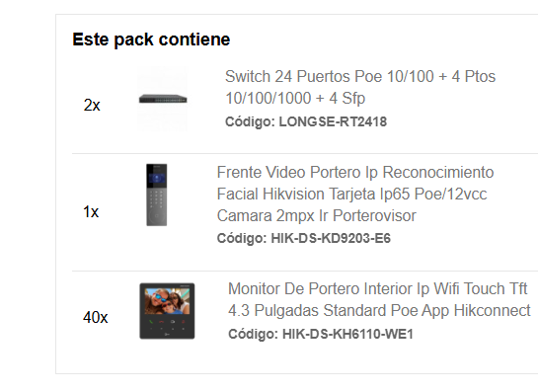538x392 pixels.
Task: Click the photo screen on monitor image
Action: click(167, 301)
